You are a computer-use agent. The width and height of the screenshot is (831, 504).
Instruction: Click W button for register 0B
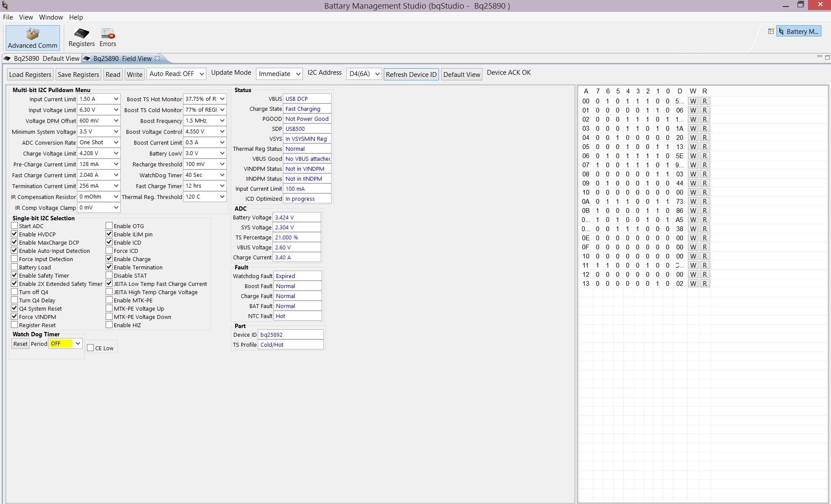pos(693,210)
